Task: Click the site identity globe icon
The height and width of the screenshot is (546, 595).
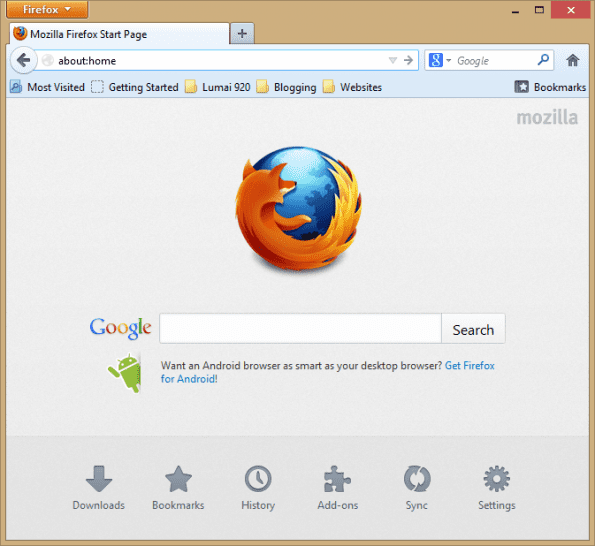Action: (48, 60)
